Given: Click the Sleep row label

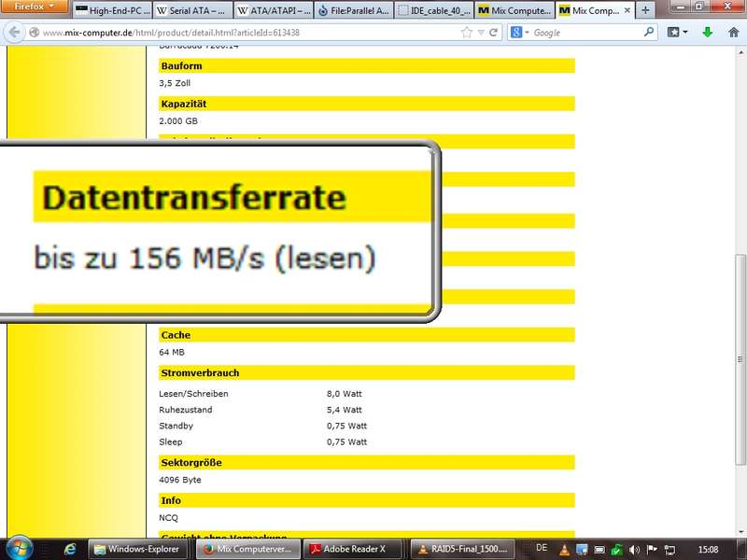Looking at the screenshot, I should pos(171,441).
